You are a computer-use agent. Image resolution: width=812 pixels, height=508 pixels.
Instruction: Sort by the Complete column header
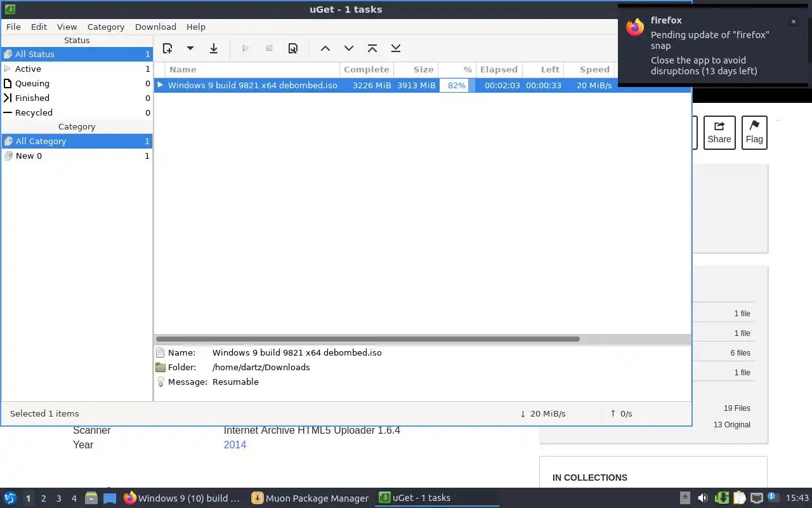[x=367, y=69]
